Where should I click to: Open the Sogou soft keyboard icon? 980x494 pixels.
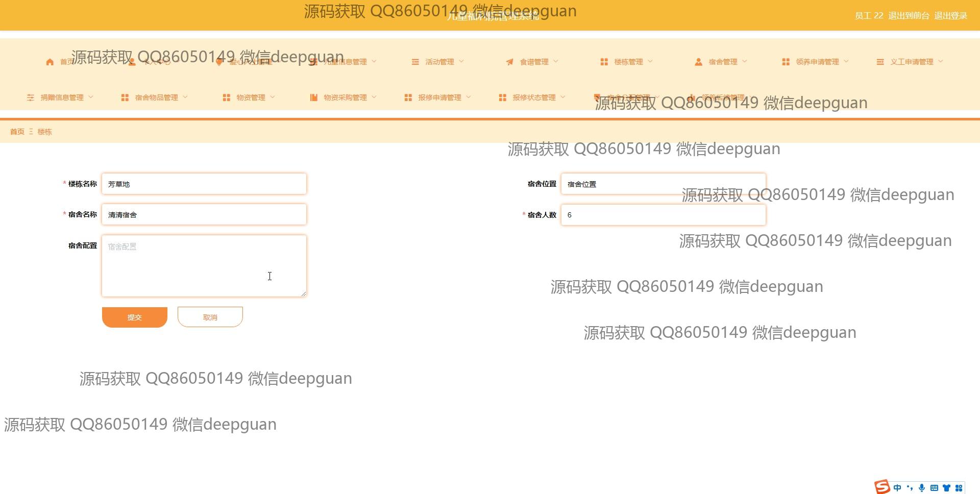coord(934,488)
